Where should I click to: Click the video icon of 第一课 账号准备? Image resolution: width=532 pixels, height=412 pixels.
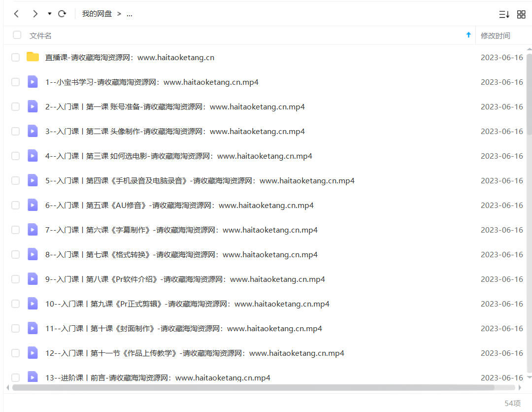(33, 106)
